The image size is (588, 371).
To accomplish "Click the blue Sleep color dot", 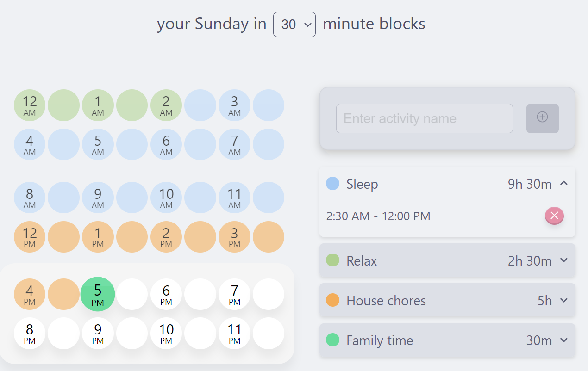I will [x=332, y=184].
